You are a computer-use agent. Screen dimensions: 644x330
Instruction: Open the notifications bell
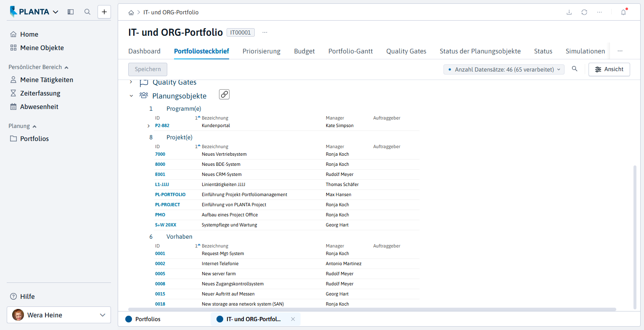click(x=623, y=12)
